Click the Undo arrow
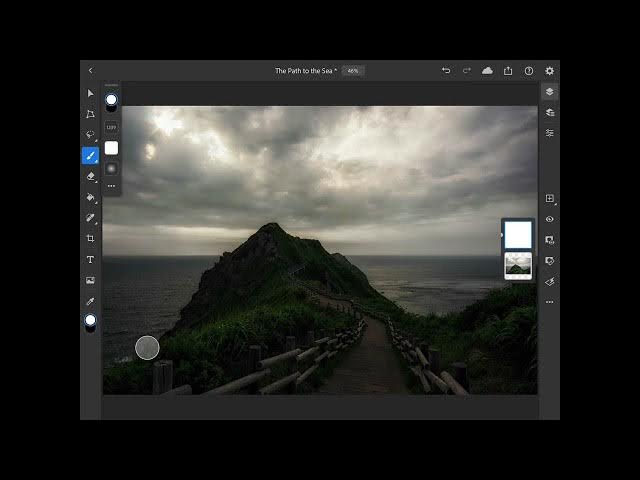This screenshot has height=480, width=640. point(446,71)
